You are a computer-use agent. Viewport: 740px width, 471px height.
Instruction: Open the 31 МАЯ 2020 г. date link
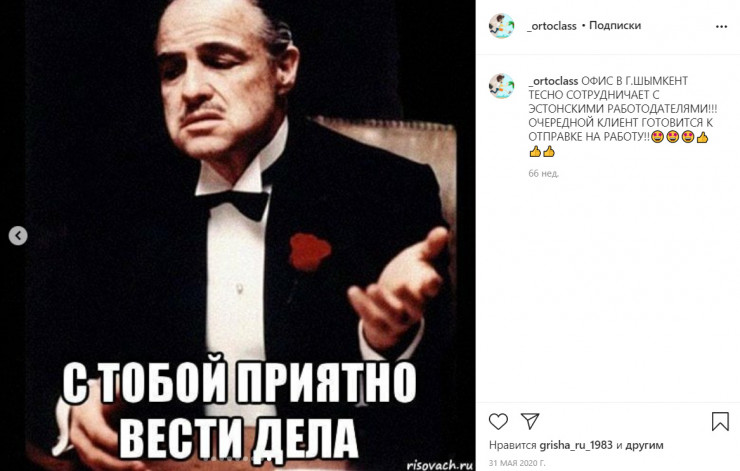pyautogui.click(x=517, y=463)
